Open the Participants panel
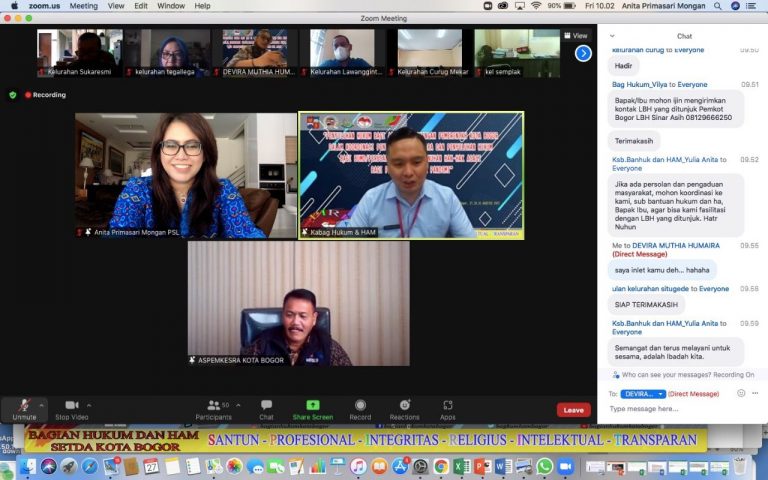The image size is (768, 480). point(214,409)
